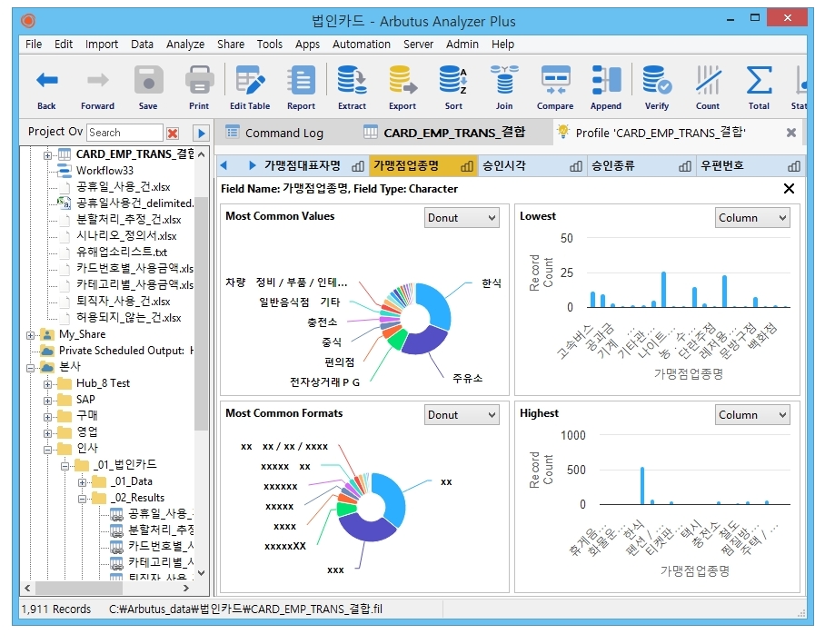825x644 pixels.
Task: Click chart icon of 가맹점대표자명 column
Action: (x=358, y=167)
